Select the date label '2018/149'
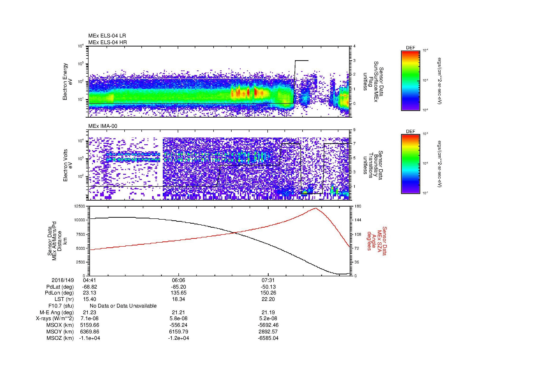Screen dimensions: 555x392 click(63, 280)
